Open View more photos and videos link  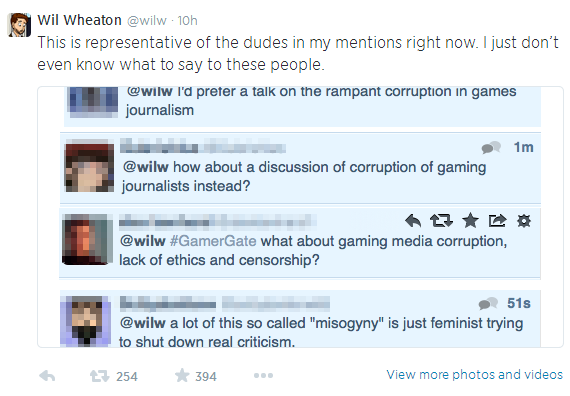[474, 375]
